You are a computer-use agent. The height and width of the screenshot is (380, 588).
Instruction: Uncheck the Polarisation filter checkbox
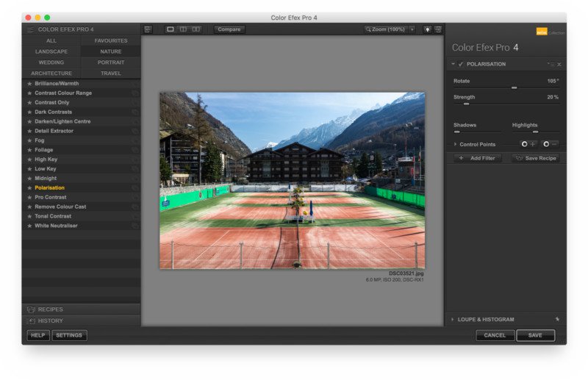(x=461, y=64)
